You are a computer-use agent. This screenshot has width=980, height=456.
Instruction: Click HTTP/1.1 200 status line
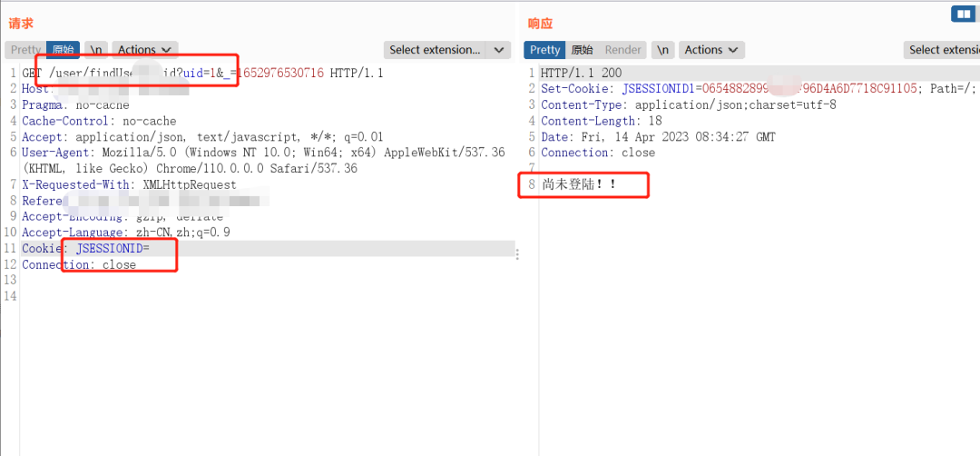582,74
